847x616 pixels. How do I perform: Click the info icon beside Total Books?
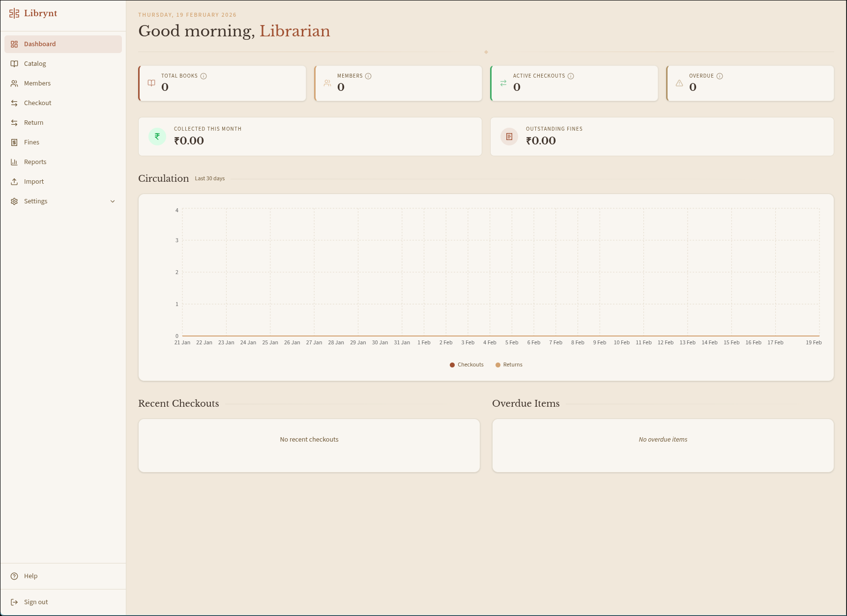tap(204, 76)
